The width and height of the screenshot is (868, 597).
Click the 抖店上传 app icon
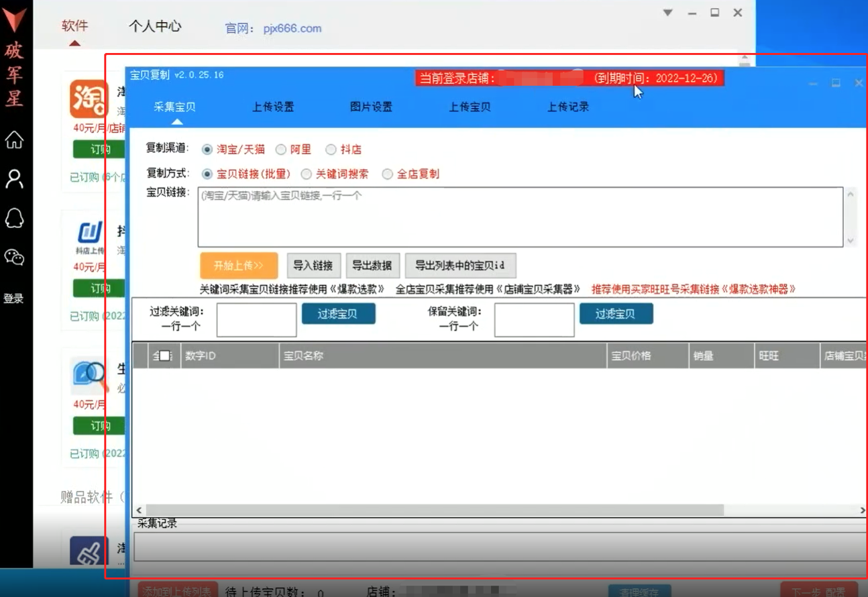[89, 235]
